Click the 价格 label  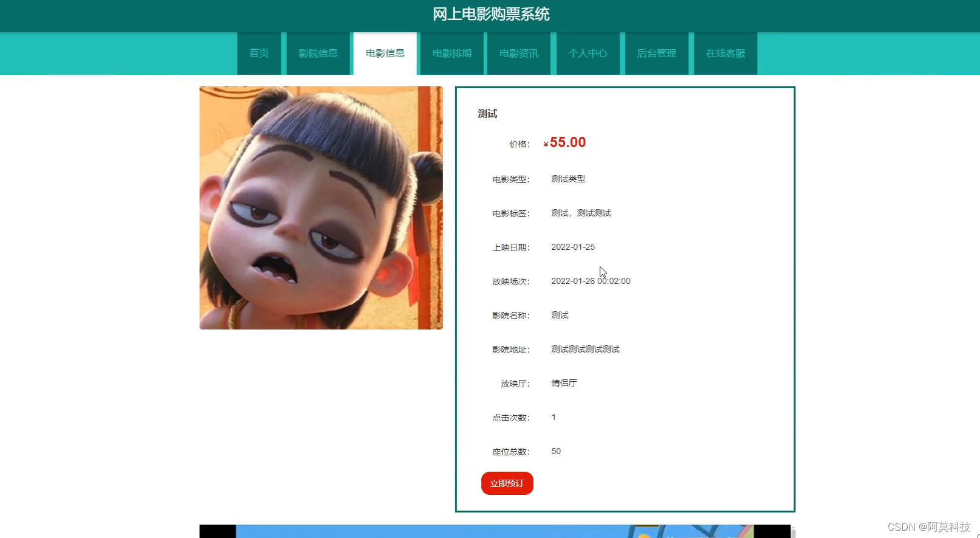(519, 144)
